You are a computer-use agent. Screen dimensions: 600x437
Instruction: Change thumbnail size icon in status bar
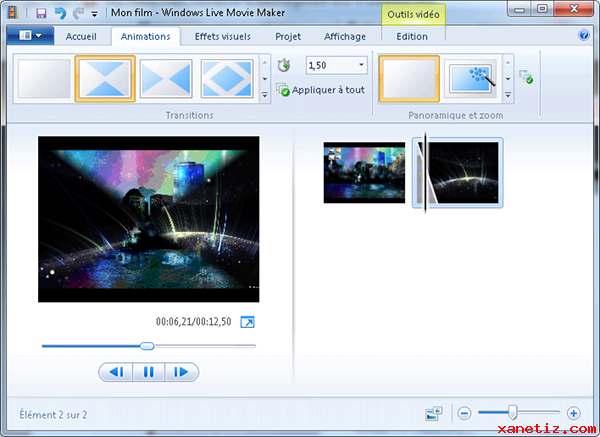[434, 414]
